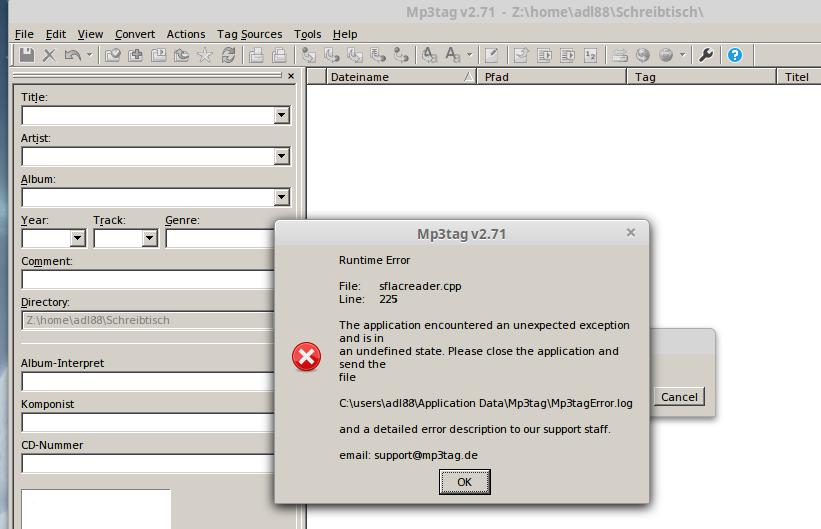Close the Mp3tag v2.71 error dialog with X
Screen dimensions: 821x529
point(631,232)
